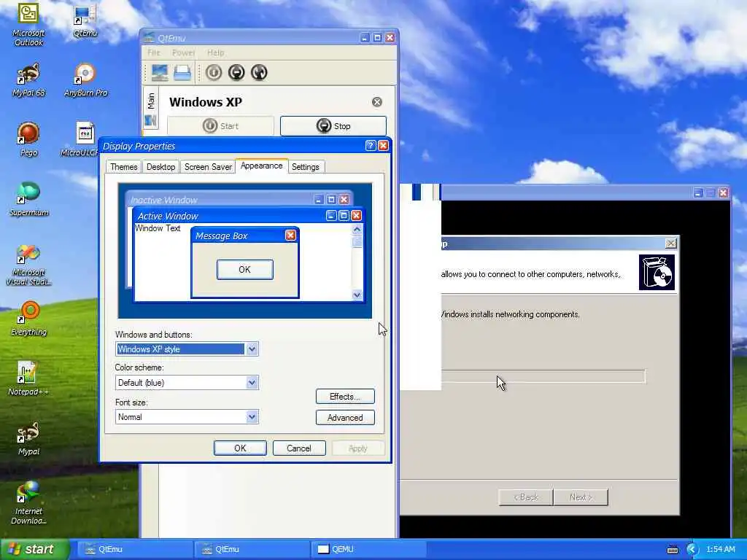Viewport: 747px width, 560px height.
Task: Click the Apply button in Display Properties
Action: [357, 448]
